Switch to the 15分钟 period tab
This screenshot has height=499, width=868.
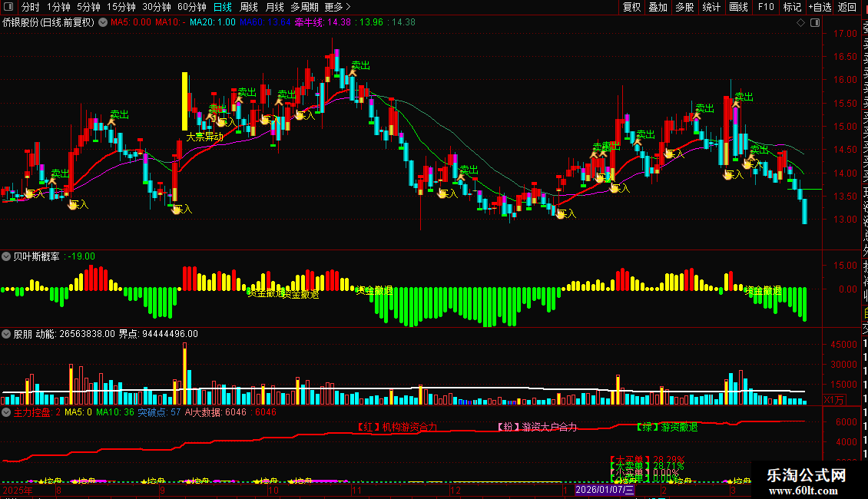121,7
